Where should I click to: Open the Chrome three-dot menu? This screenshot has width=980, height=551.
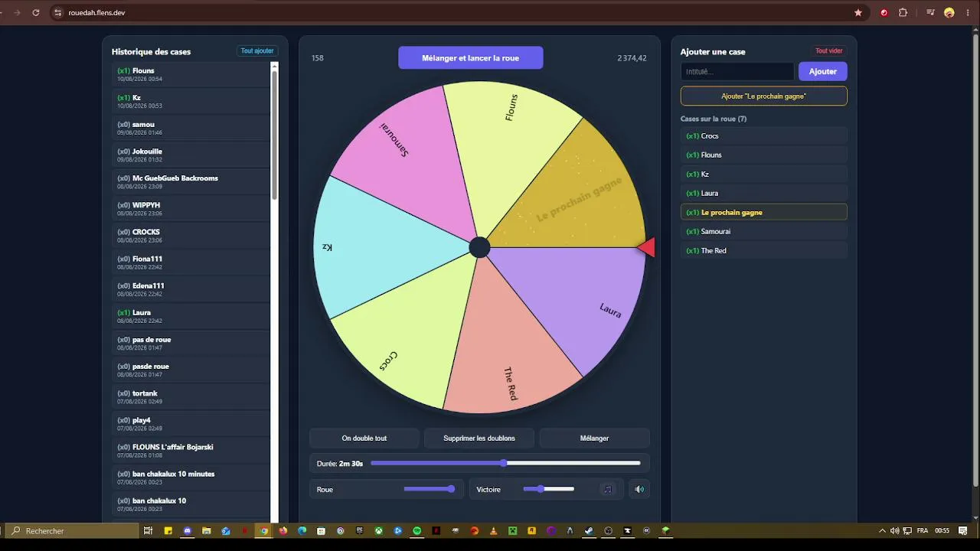click(x=967, y=13)
